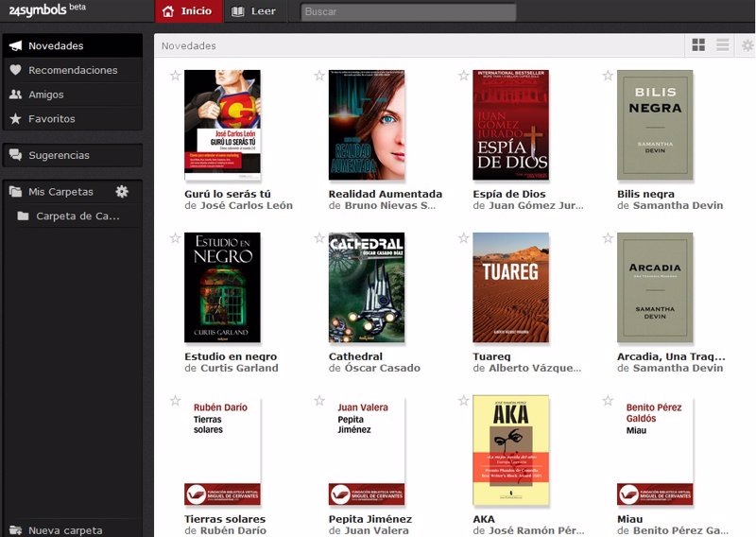Open Miau book cover
Viewport: 756px width, 537px height.
tap(655, 451)
